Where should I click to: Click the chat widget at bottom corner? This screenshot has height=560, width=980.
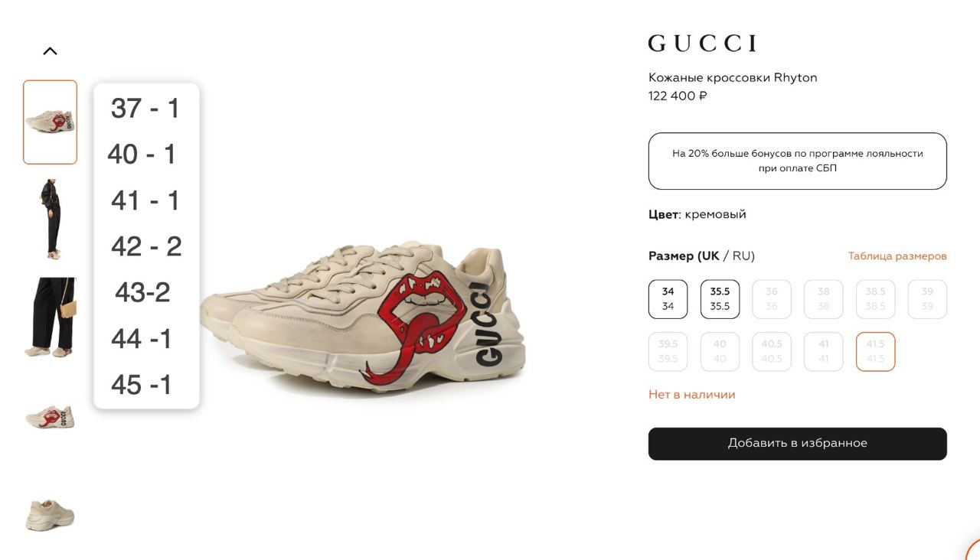pyautogui.click(x=972, y=552)
